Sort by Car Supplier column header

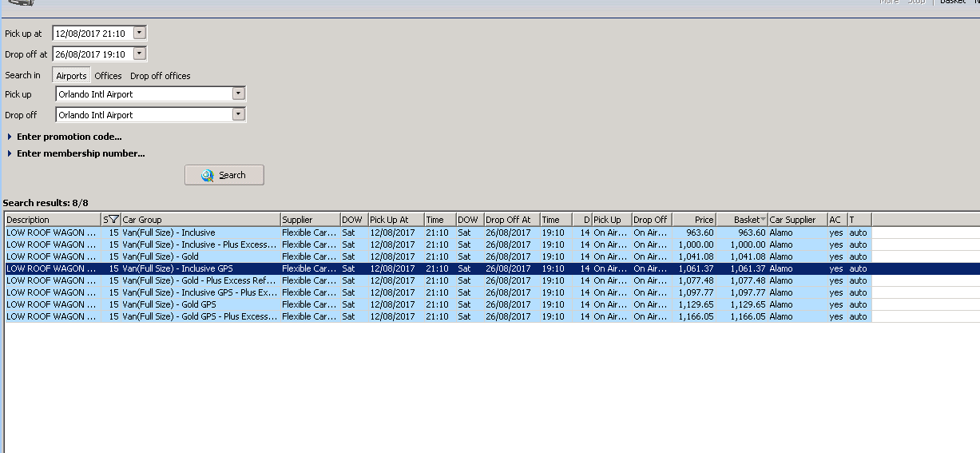pos(798,220)
